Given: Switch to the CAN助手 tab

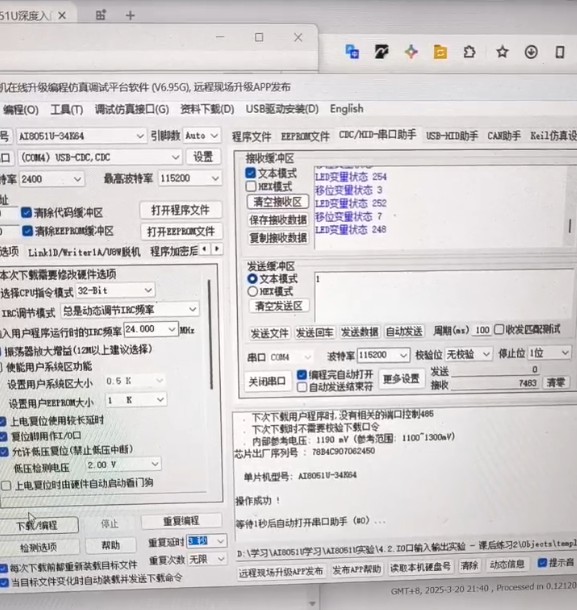Looking at the screenshot, I should [x=504, y=135].
